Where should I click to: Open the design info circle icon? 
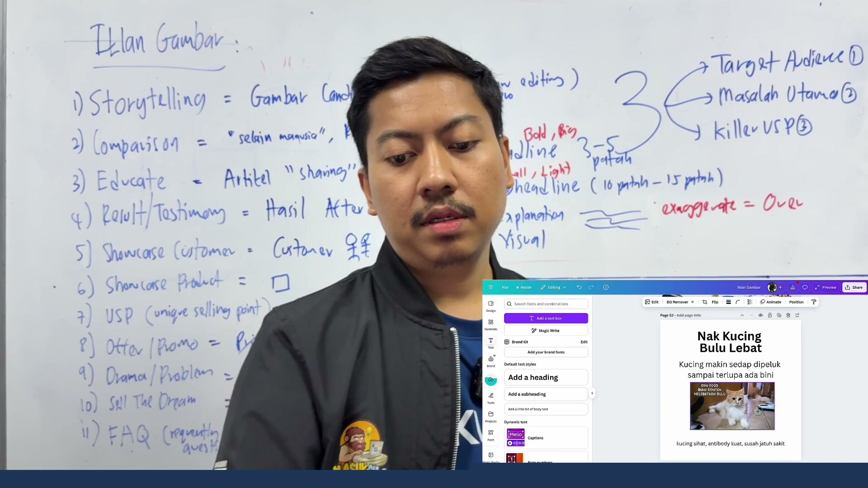[x=606, y=287]
